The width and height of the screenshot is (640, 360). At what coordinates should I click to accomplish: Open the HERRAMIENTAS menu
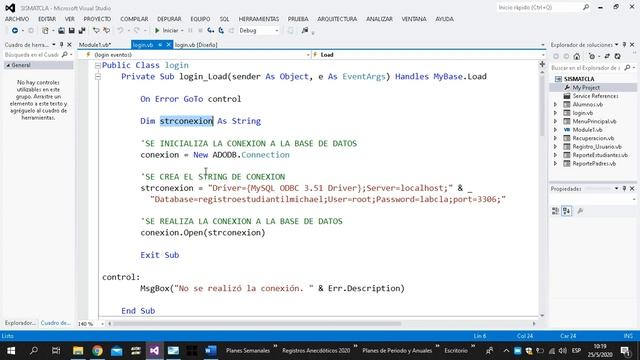point(259,19)
